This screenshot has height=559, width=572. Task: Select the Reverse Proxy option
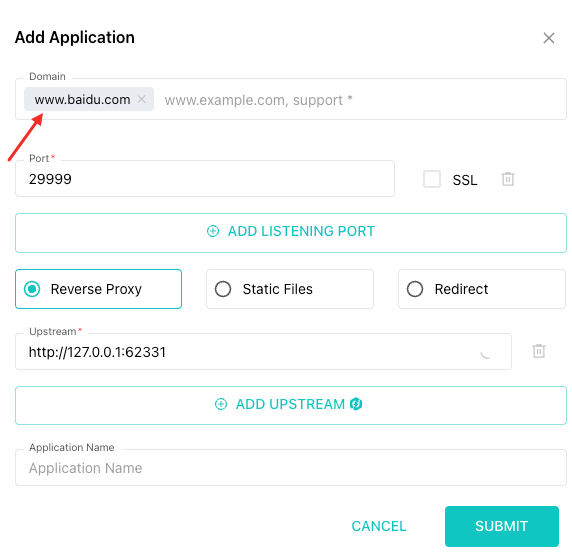[98, 289]
